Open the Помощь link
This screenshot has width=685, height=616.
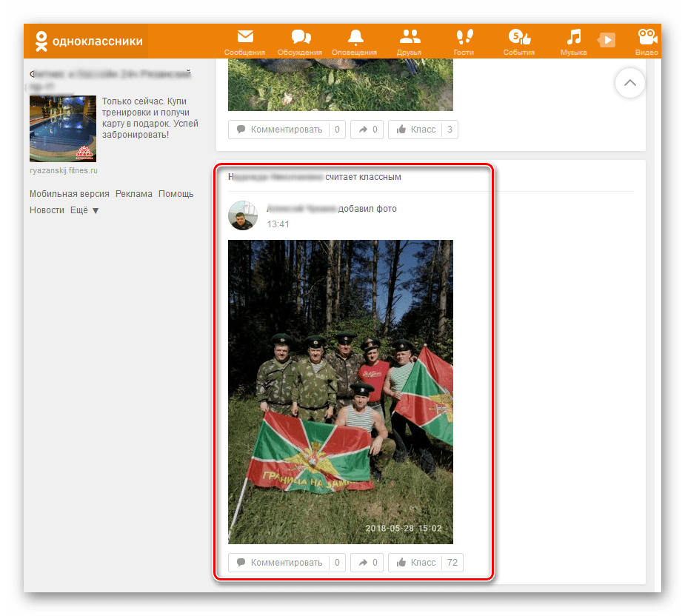pyautogui.click(x=176, y=194)
